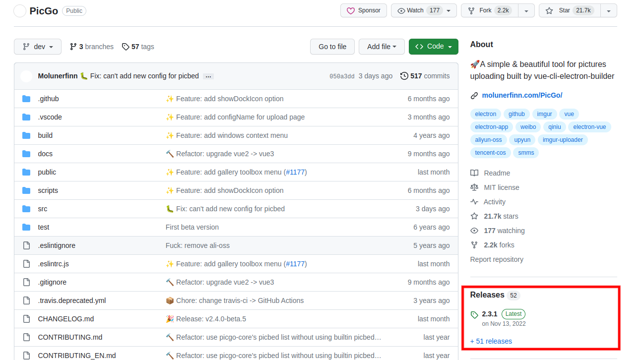Open the src folder name

click(43, 209)
